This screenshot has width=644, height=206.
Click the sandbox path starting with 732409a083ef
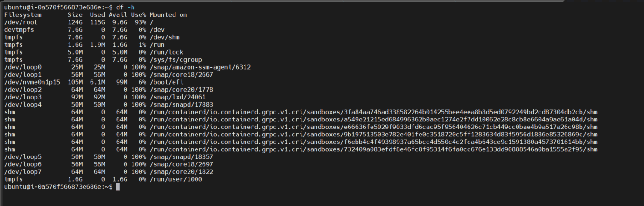(x=373, y=149)
